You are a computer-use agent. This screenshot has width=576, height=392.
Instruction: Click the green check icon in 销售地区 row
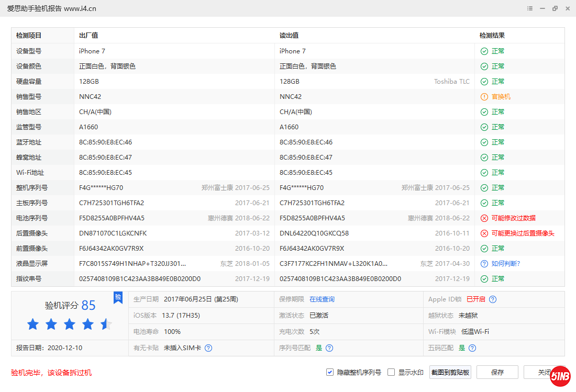tap(484, 112)
